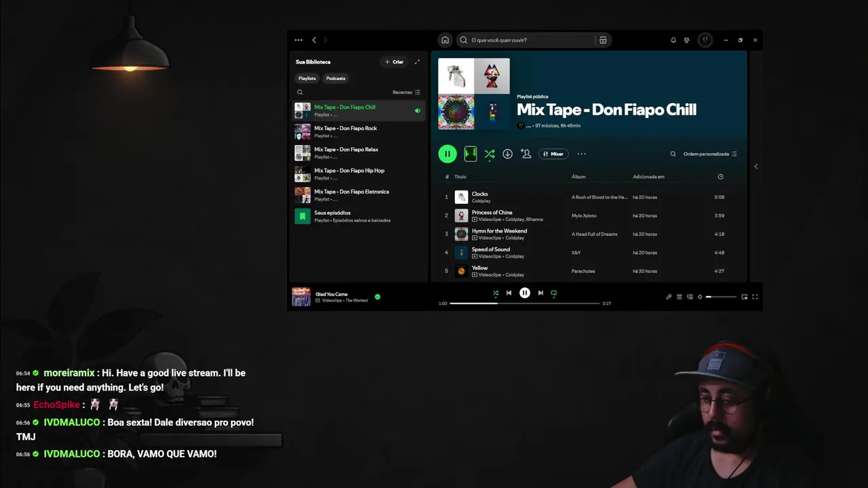Click the playlist cover collage image
Image resolution: width=868 pixels, height=488 pixels.
[x=474, y=94]
